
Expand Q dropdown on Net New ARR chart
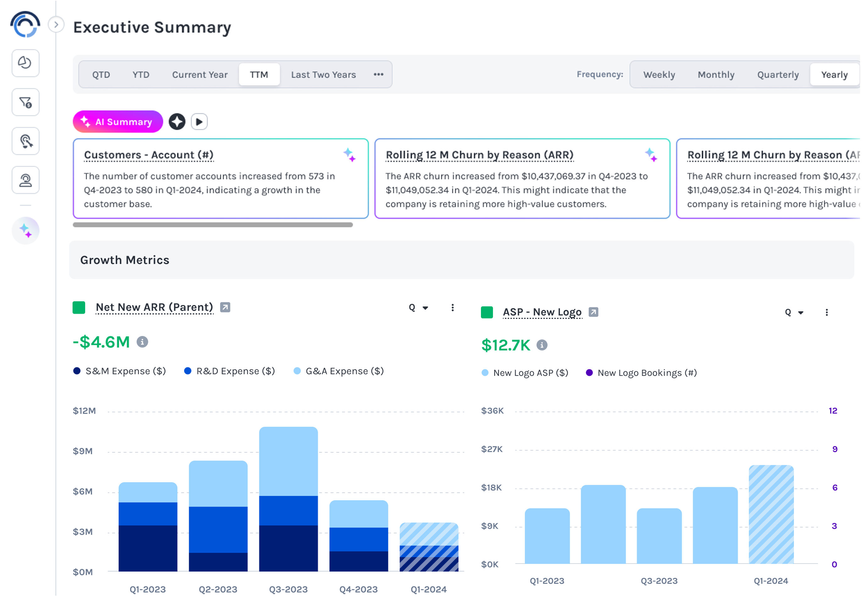pyautogui.click(x=418, y=308)
